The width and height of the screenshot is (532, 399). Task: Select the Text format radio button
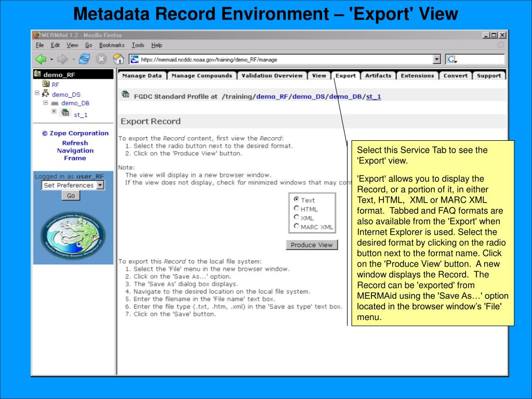click(296, 199)
